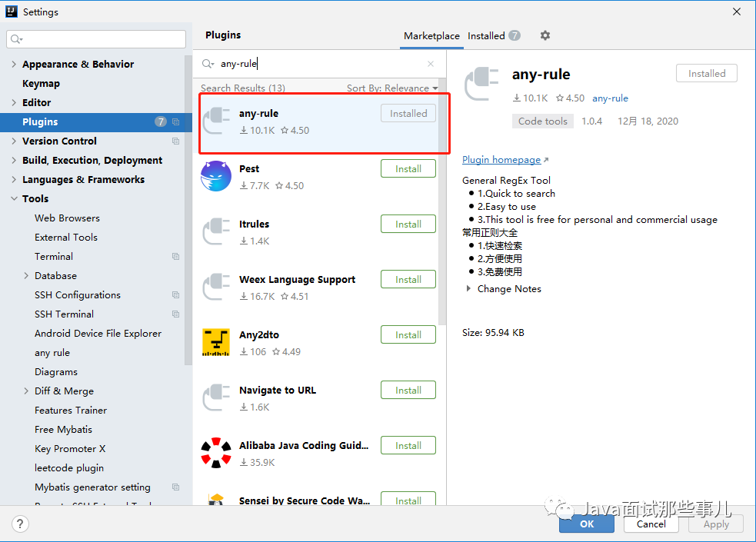Screen dimensions: 756x542
Task: Click the Alibaba Java Coding Guidelines icon
Action: pos(216,453)
